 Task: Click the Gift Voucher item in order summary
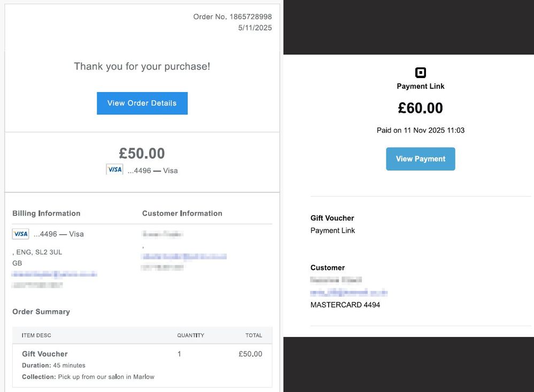(45, 354)
